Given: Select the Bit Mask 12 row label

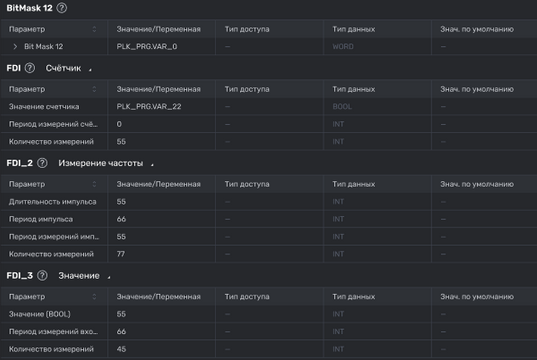Looking at the screenshot, I should tap(43, 47).
